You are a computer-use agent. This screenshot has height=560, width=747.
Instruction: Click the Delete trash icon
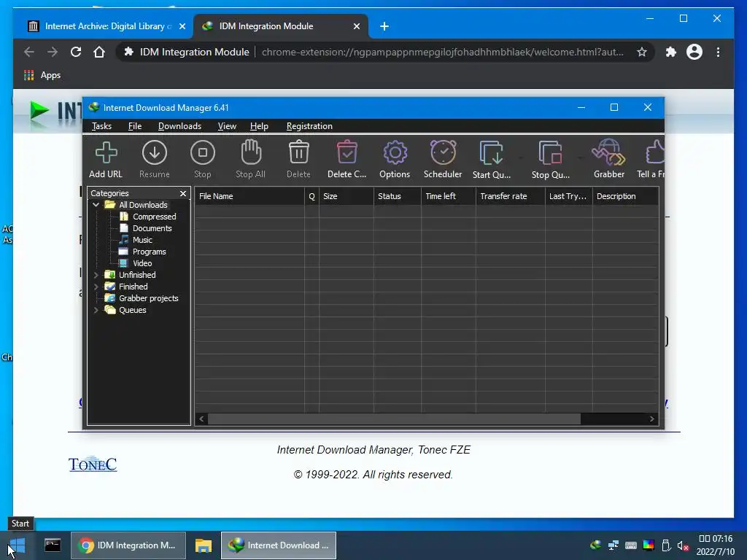298,159
